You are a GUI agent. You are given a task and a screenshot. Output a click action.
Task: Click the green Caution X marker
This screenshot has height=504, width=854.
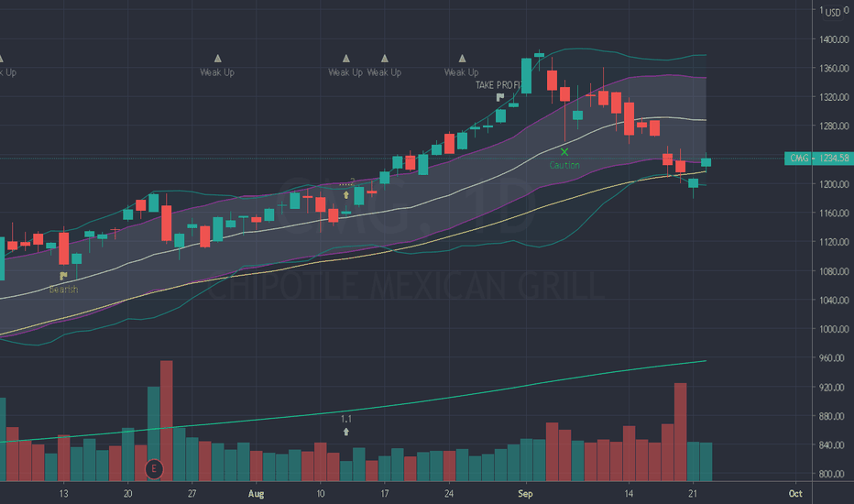564,152
